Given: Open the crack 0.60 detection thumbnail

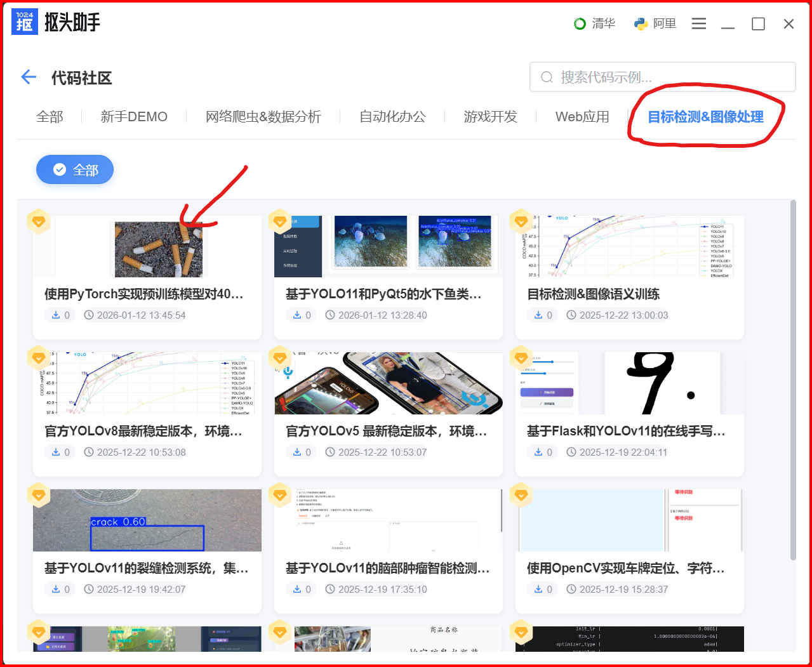Looking at the screenshot, I should [147, 520].
